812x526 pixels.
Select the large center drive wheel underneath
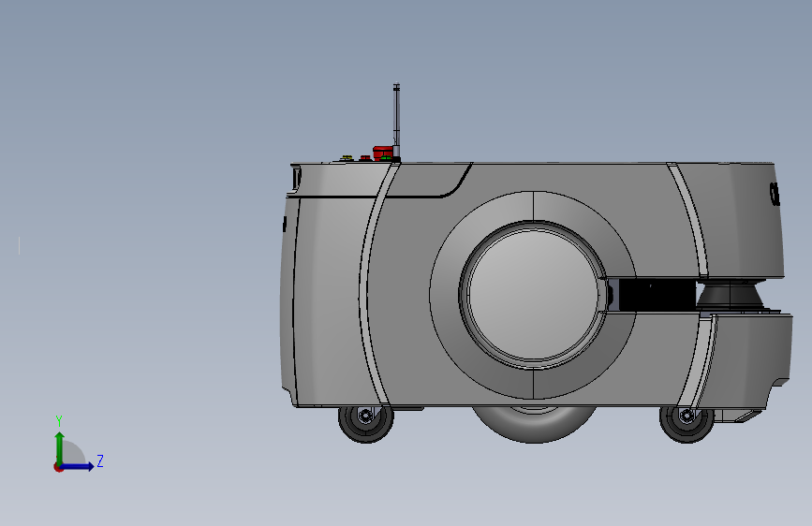(x=535, y=424)
